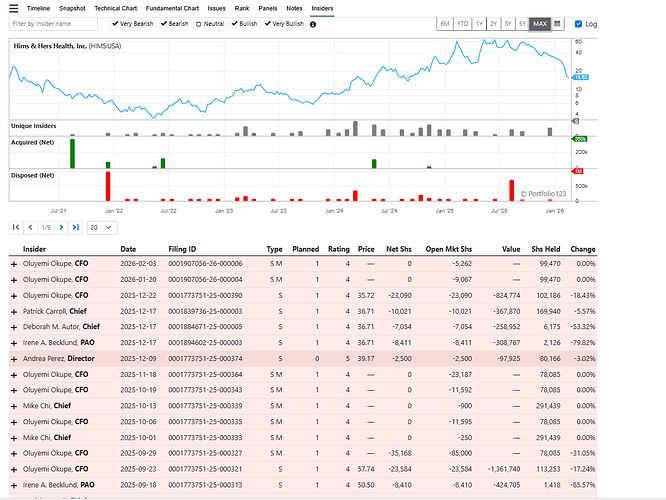
Task: Toggle the Log scale checkbox
Action: coord(578,23)
